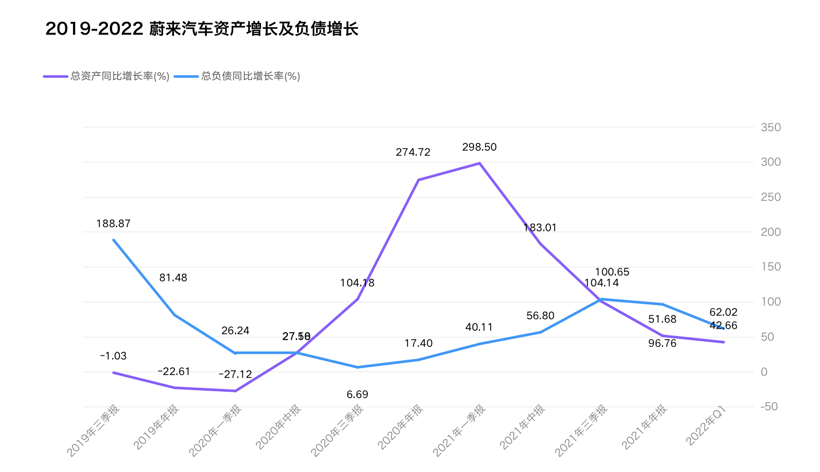Select the chart title 2019-2022 蔚来汽车资产增长及负债增长

click(x=202, y=29)
